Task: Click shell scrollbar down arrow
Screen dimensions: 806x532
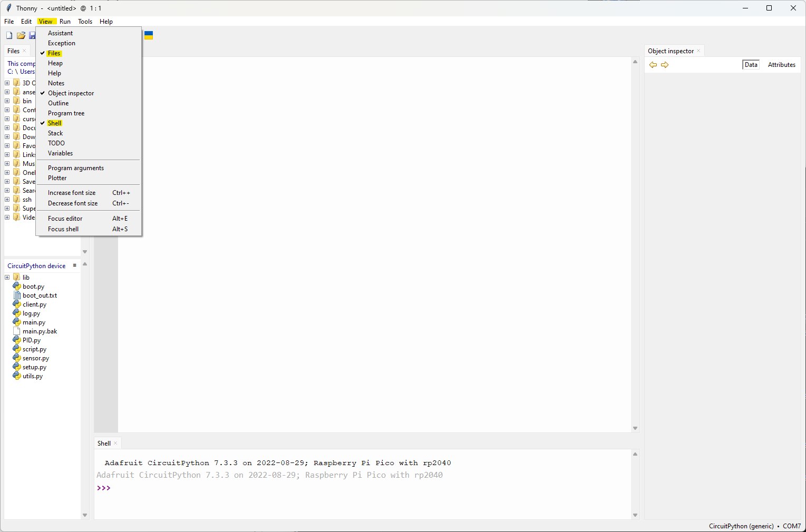Action: click(x=635, y=515)
